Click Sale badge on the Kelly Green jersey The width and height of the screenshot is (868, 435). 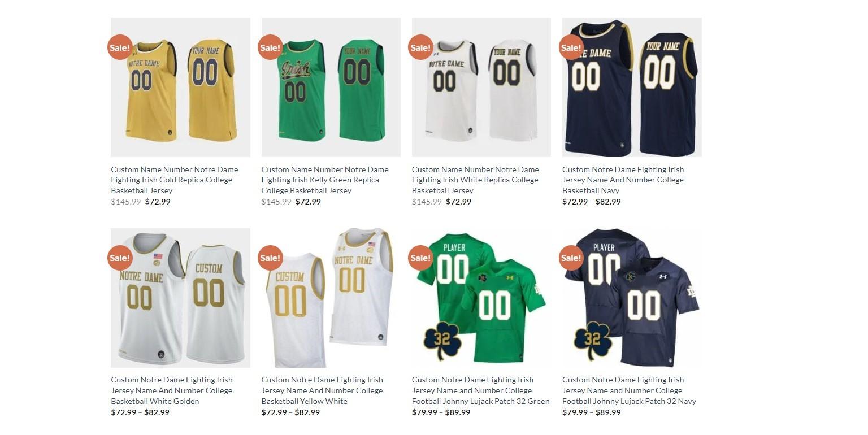pyautogui.click(x=270, y=47)
